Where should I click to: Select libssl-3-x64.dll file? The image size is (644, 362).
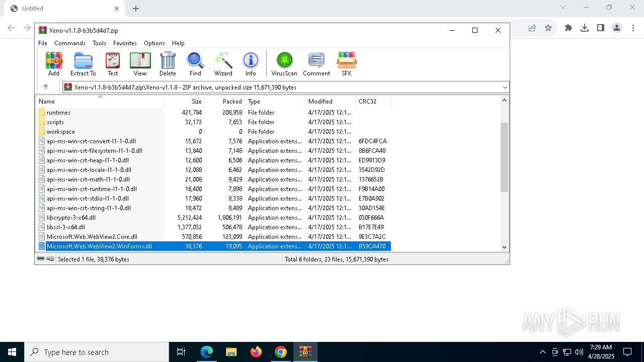[66, 227]
